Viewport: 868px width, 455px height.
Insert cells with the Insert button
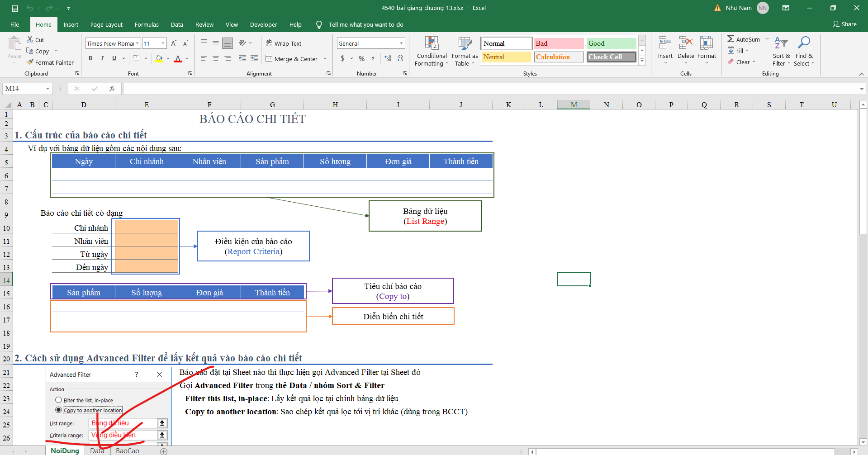(x=665, y=51)
